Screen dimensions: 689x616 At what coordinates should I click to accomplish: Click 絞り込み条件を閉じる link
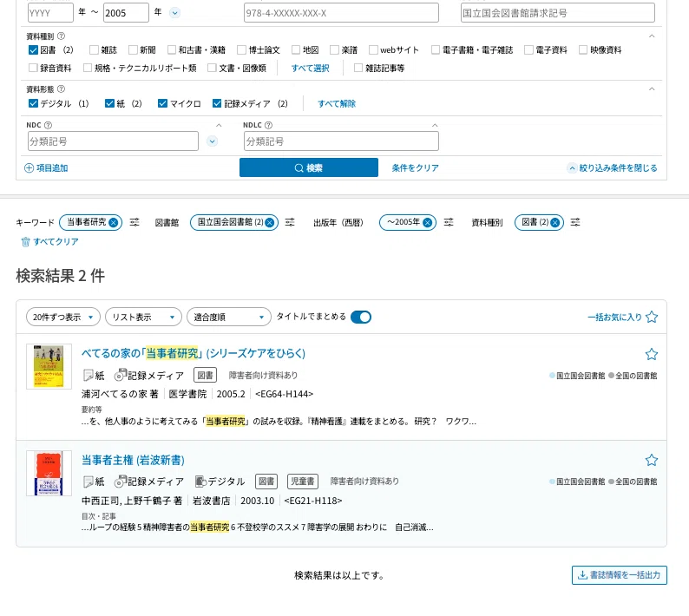pyautogui.click(x=613, y=167)
